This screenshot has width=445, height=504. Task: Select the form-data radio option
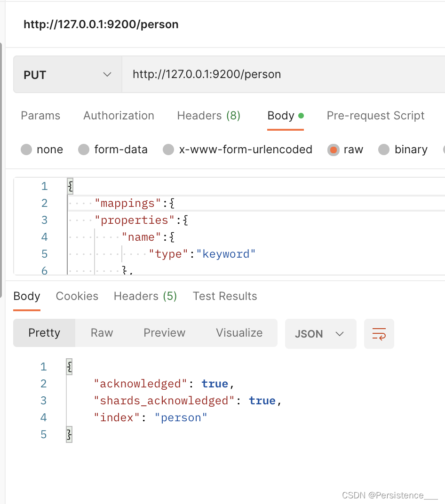pyautogui.click(x=84, y=150)
